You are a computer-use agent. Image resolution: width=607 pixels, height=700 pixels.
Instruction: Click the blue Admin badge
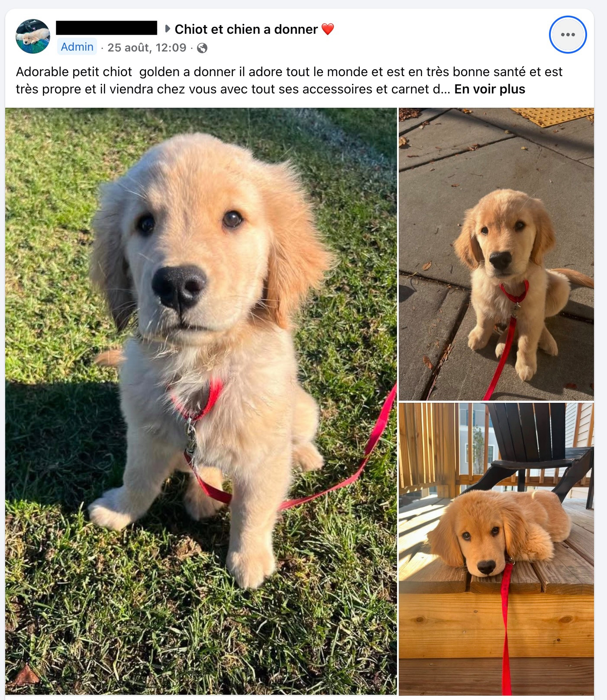click(x=77, y=47)
